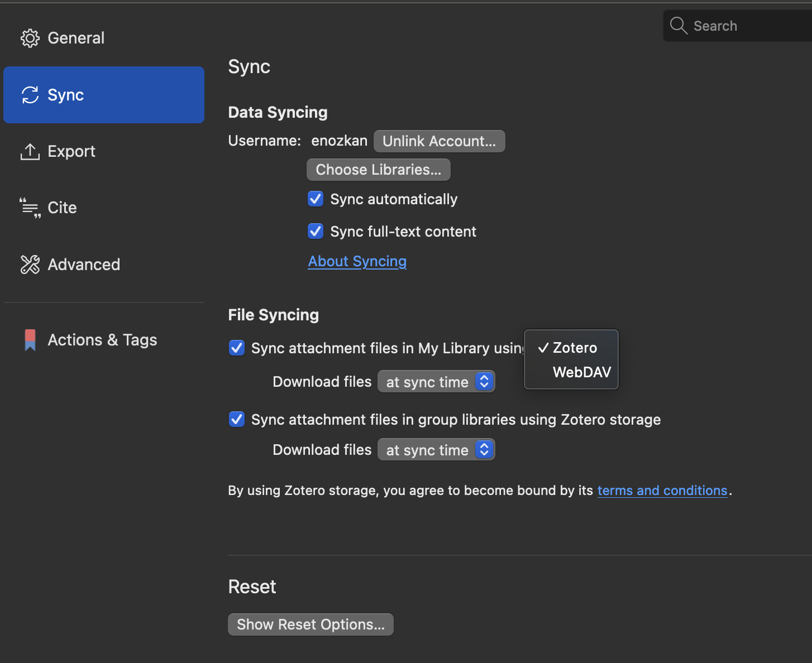This screenshot has height=663, width=812.
Task: Disable Sync full-text content checkbox
Action: (316, 231)
